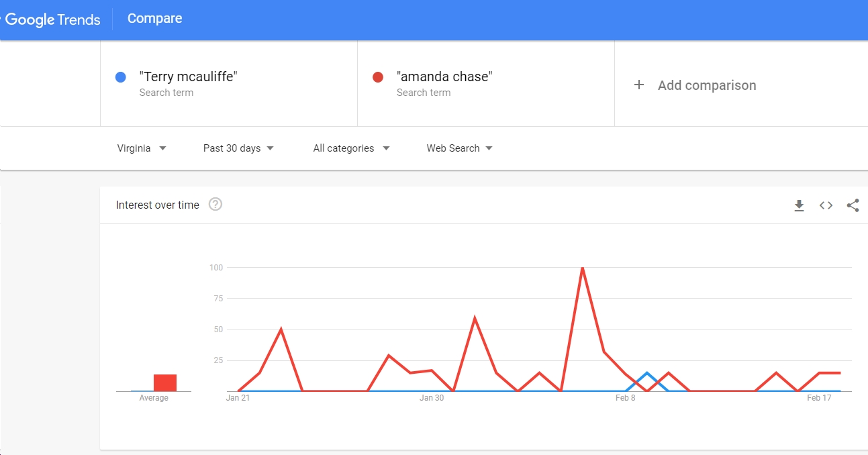868x455 pixels.
Task: Expand the All categories dropdown
Action: 351,148
